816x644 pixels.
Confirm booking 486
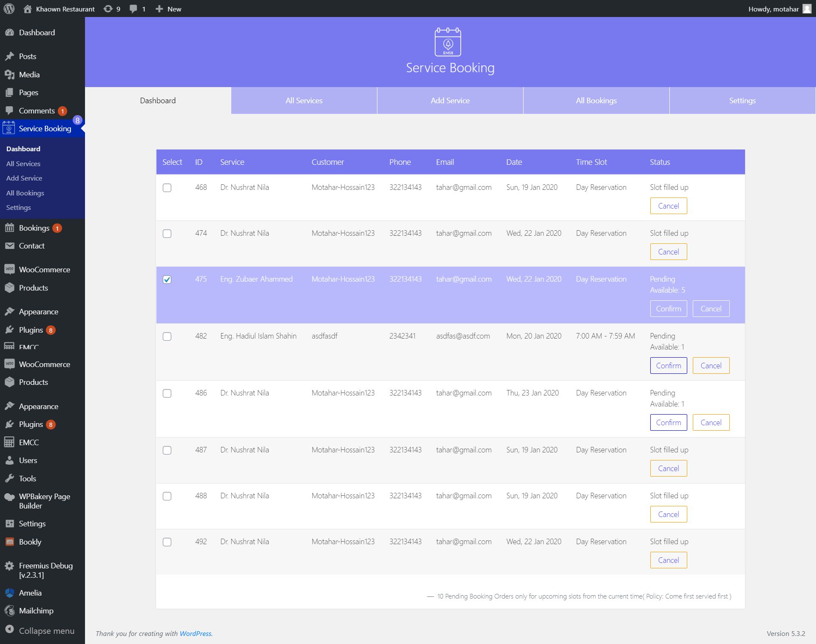[668, 423]
